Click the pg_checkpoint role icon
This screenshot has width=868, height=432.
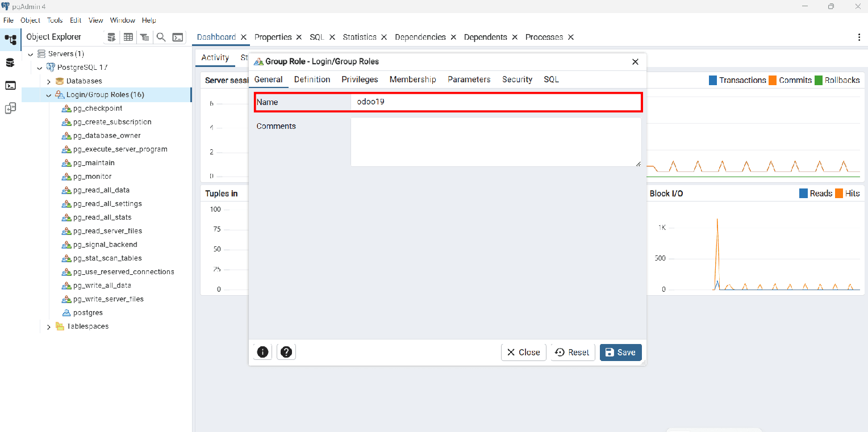click(x=66, y=108)
